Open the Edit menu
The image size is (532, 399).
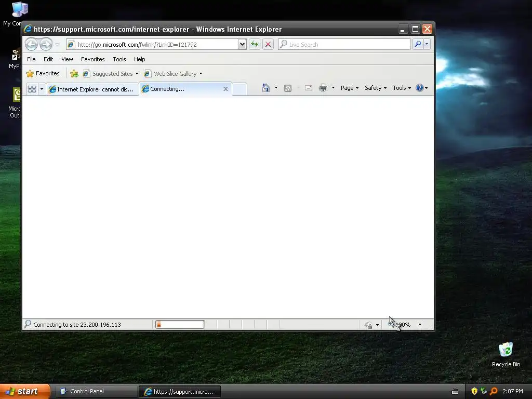coord(48,59)
